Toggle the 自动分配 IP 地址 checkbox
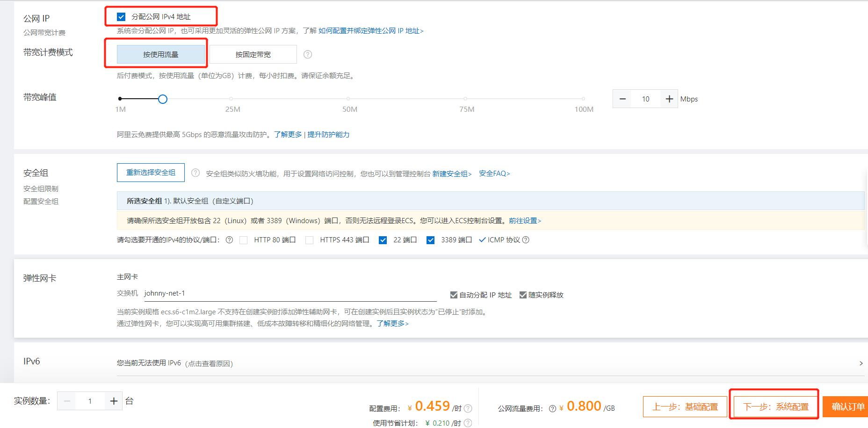The image size is (868, 428). tap(454, 295)
